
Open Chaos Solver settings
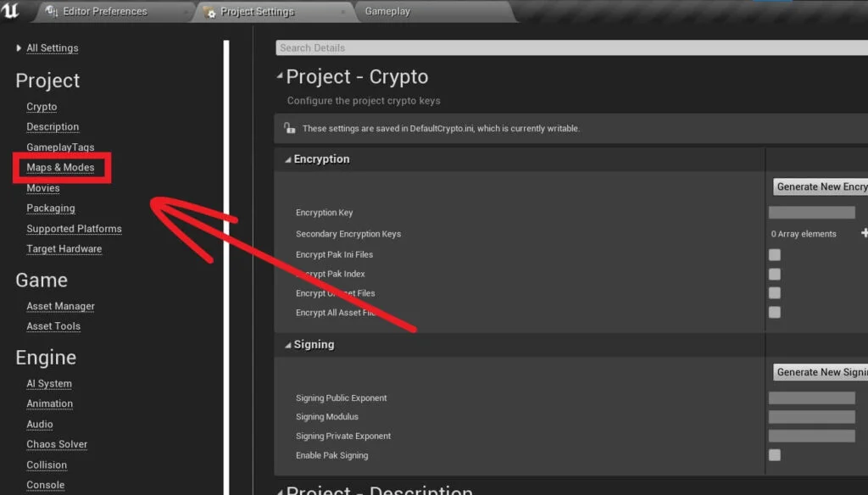(57, 445)
